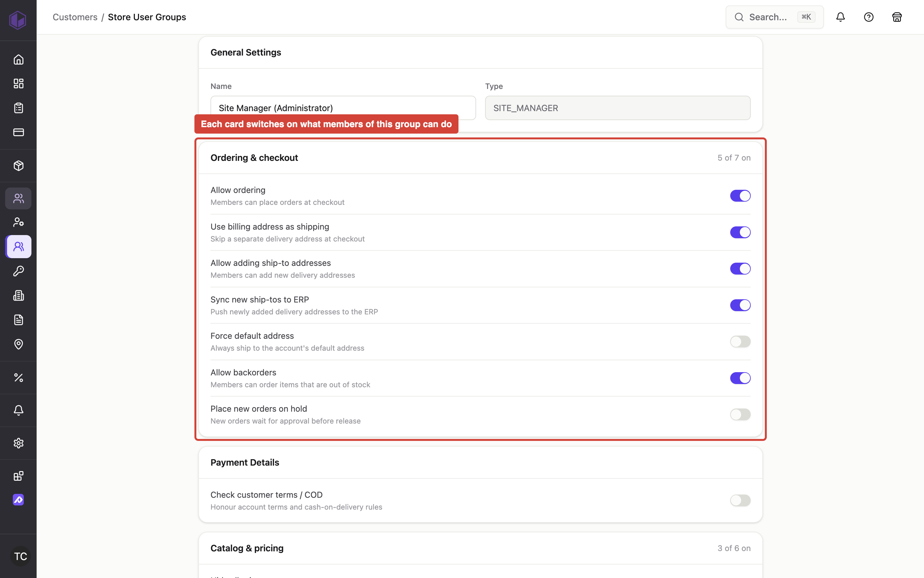Click the 'Force default address' label
Image resolution: width=924 pixels, height=578 pixels.
tap(252, 336)
